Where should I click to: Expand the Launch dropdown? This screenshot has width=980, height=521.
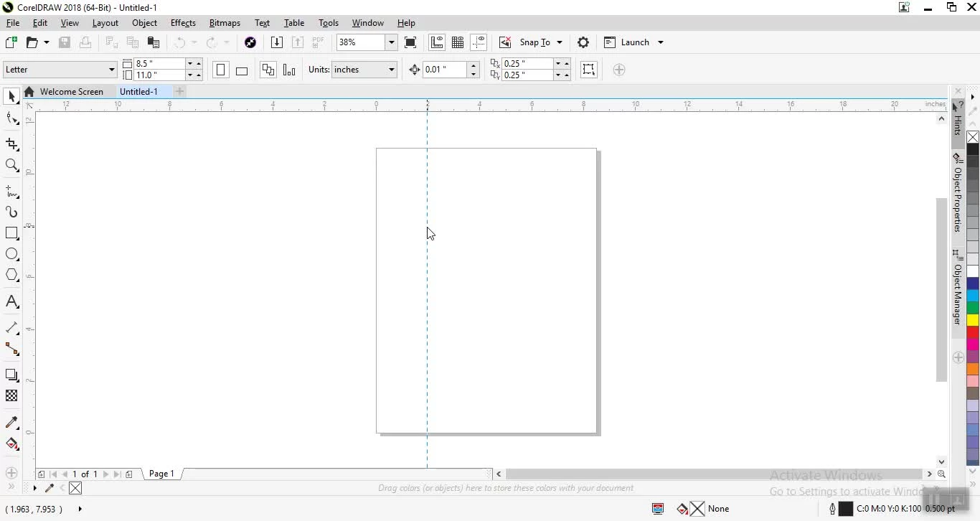[x=661, y=42]
